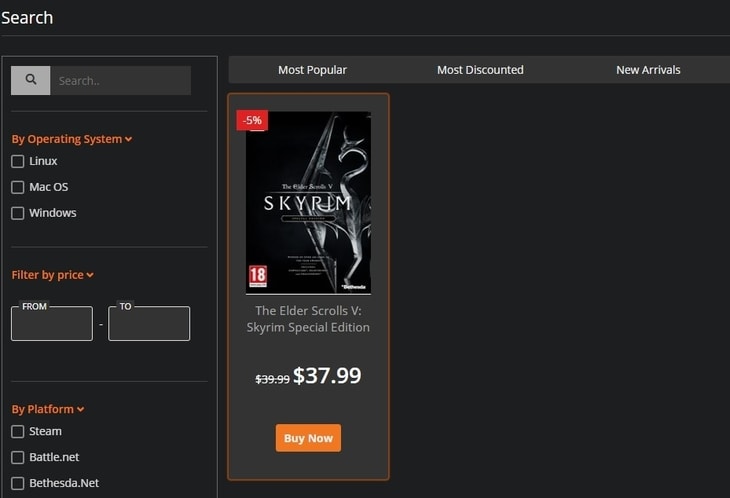Click the Buy Now button
Viewport: 730px width, 498px height.
pyautogui.click(x=308, y=438)
